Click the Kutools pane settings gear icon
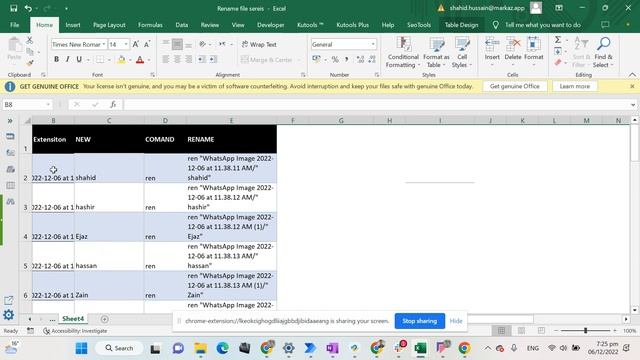 pos(9,315)
